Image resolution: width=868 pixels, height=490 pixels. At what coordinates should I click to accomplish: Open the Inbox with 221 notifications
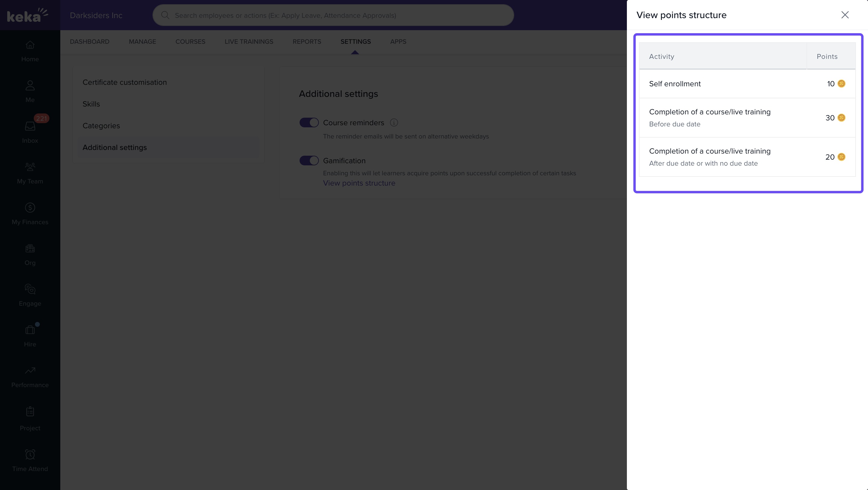coord(30,132)
